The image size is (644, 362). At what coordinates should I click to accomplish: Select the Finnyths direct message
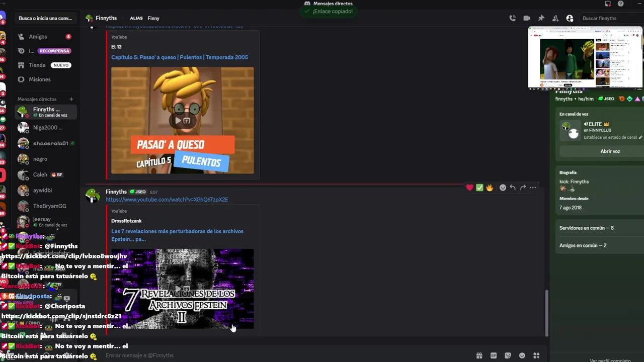coord(45,112)
